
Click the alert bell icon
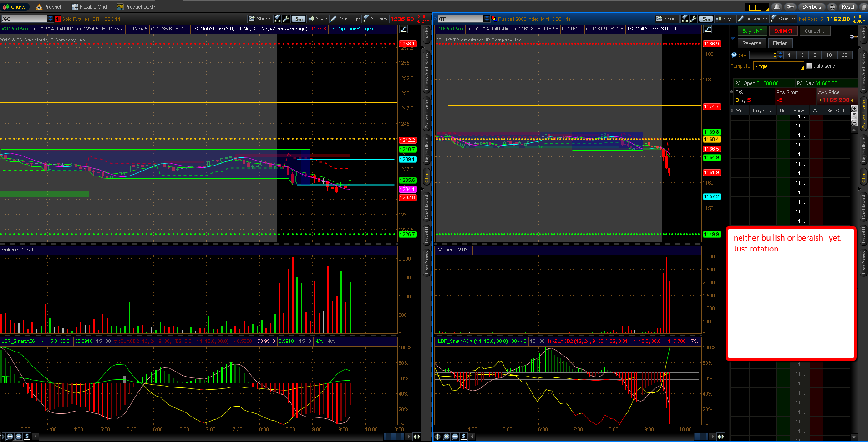coord(777,7)
